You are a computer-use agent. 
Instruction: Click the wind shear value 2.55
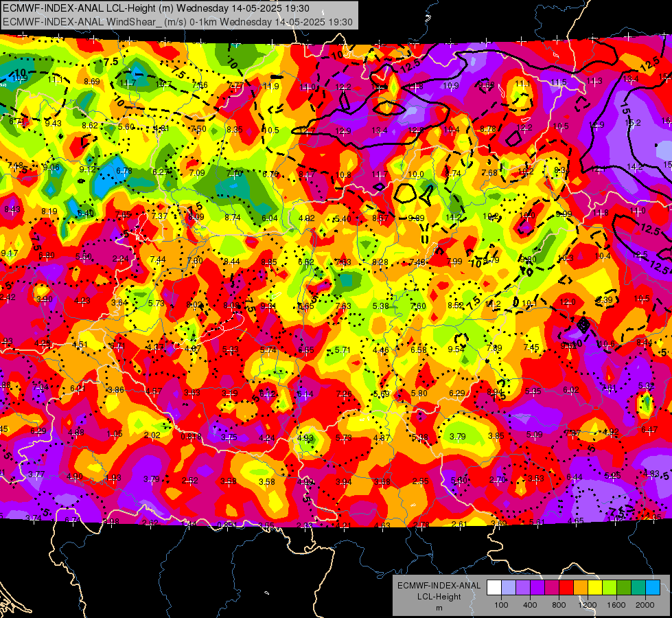(420, 481)
